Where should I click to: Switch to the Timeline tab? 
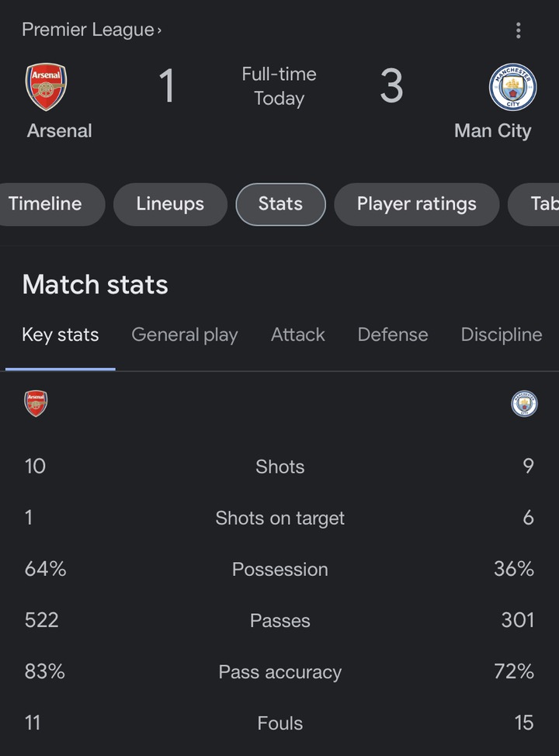click(47, 204)
